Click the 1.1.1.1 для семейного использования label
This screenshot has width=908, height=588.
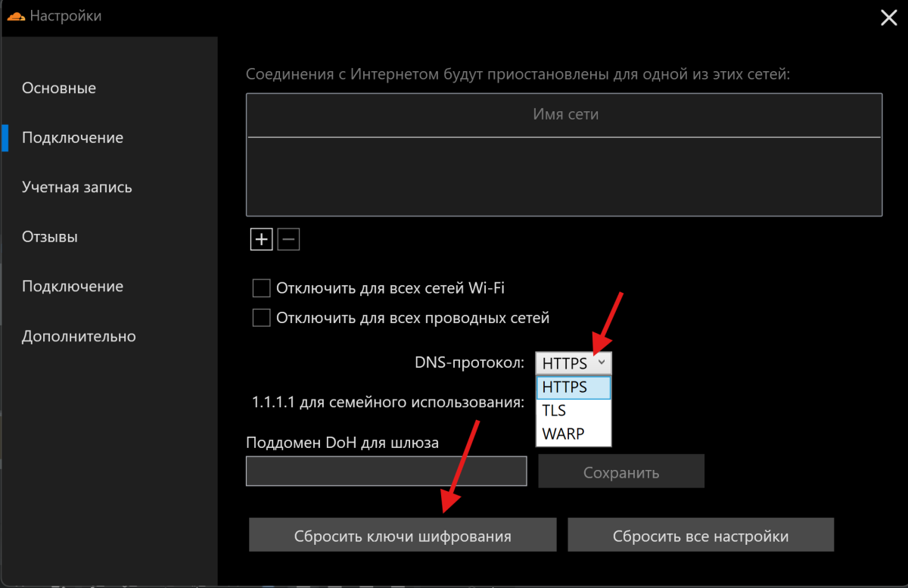(388, 403)
